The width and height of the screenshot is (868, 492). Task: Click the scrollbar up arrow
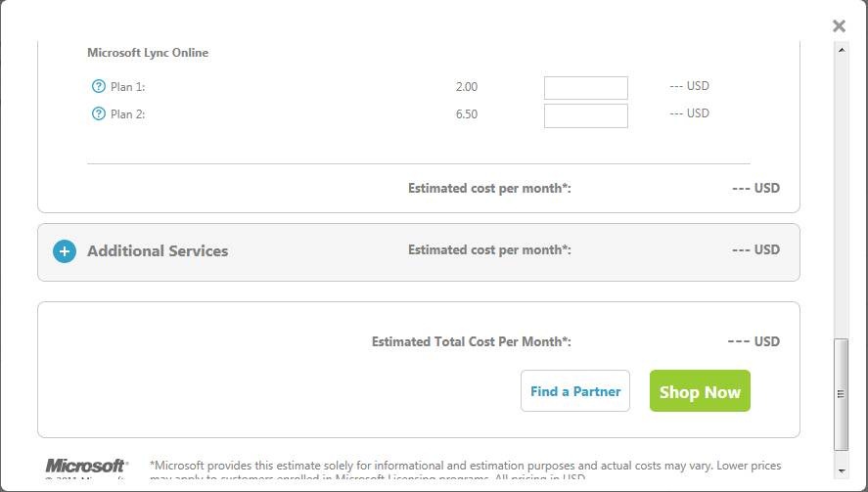(x=841, y=50)
